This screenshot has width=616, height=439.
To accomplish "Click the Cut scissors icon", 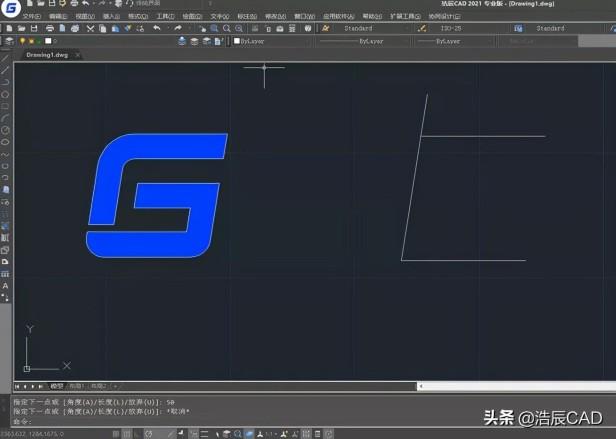I will [x=90, y=28].
